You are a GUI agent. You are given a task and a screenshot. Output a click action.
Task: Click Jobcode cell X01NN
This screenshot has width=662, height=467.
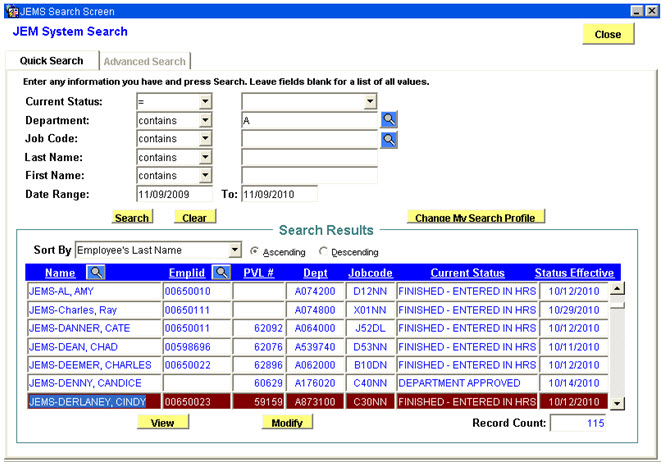tap(370, 310)
